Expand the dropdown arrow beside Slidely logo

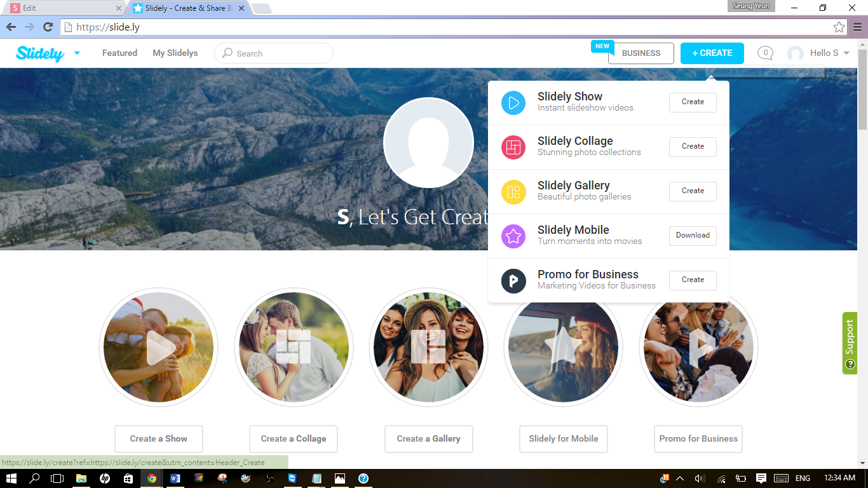[77, 53]
